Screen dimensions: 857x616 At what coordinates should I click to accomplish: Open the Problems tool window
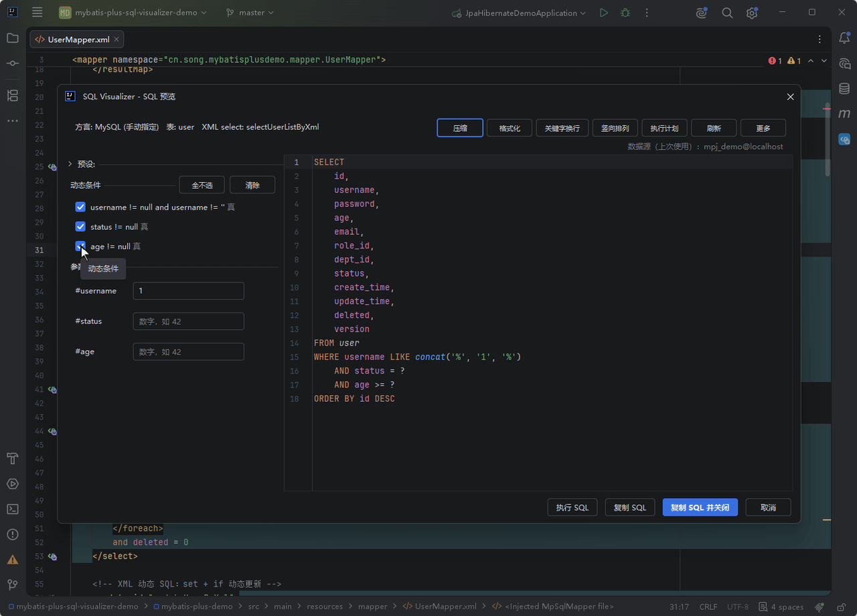click(13, 534)
